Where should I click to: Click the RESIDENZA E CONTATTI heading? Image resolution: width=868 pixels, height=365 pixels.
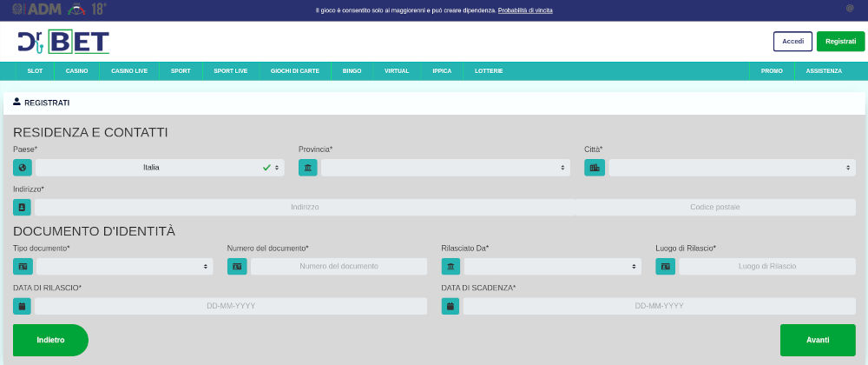90,132
